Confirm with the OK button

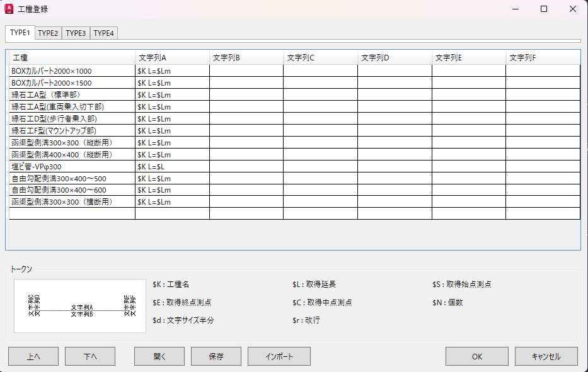[x=477, y=356]
